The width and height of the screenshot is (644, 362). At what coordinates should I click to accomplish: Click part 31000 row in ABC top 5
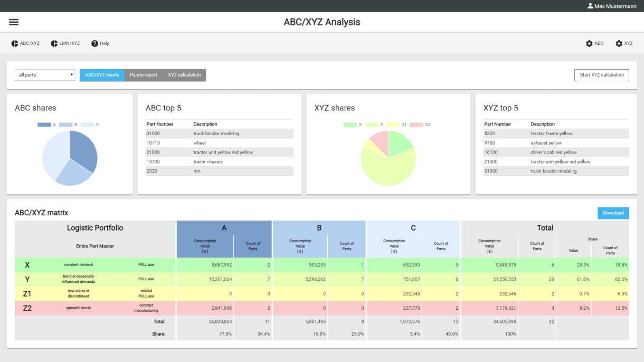[219, 134]
